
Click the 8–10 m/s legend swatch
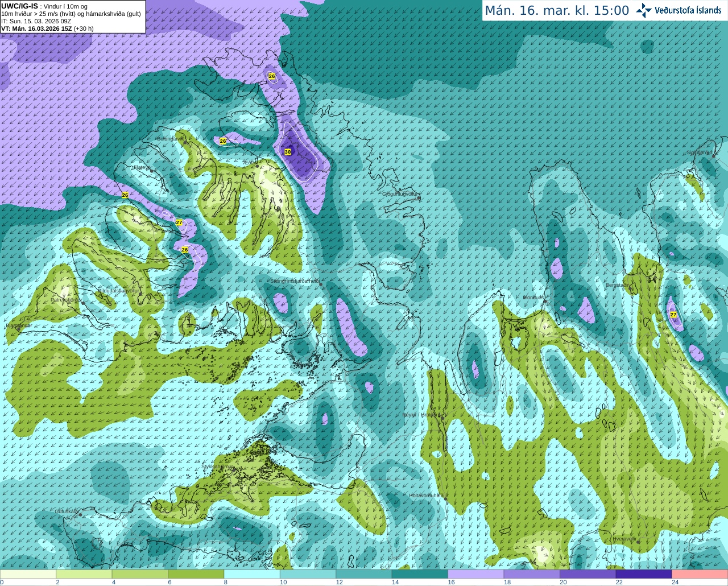(252, 574)
